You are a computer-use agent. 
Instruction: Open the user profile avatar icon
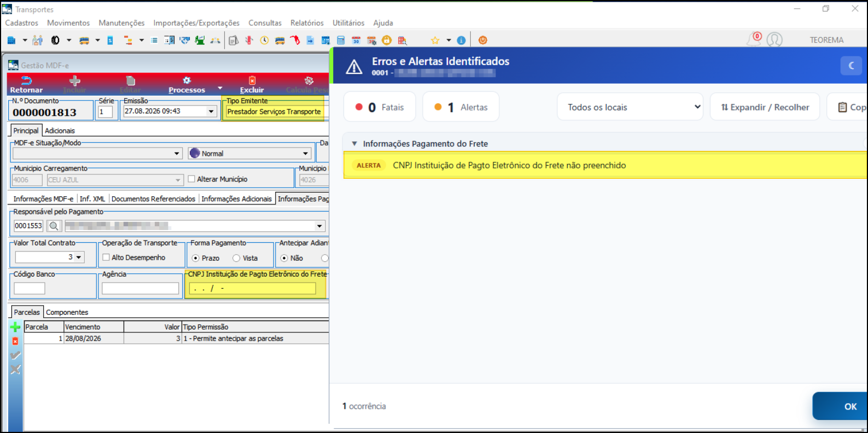click(774, 40)
